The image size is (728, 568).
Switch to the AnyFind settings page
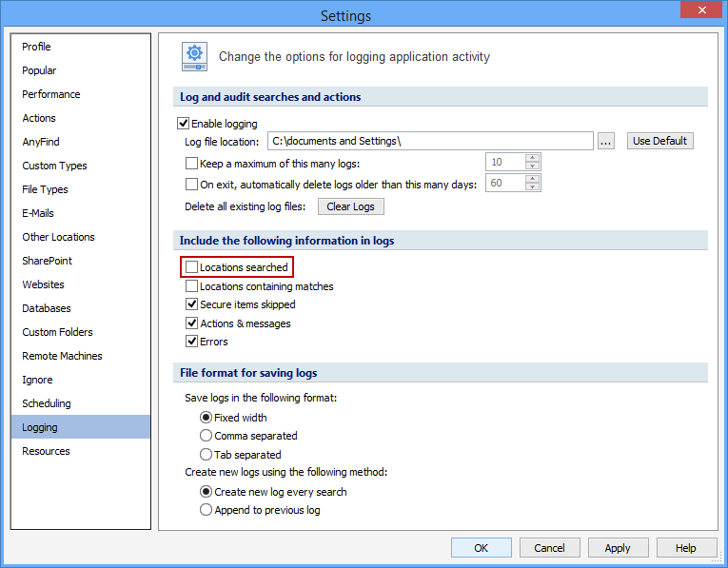point(41,142)
